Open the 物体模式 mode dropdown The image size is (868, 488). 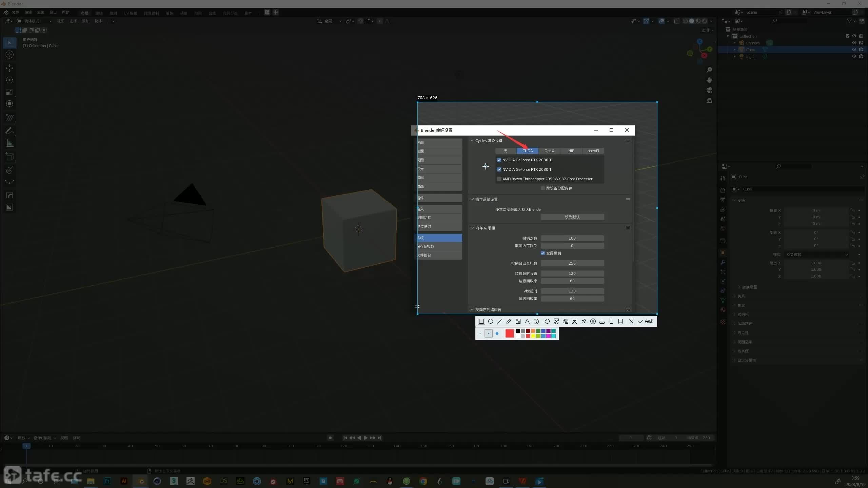(x=35, y=21)
